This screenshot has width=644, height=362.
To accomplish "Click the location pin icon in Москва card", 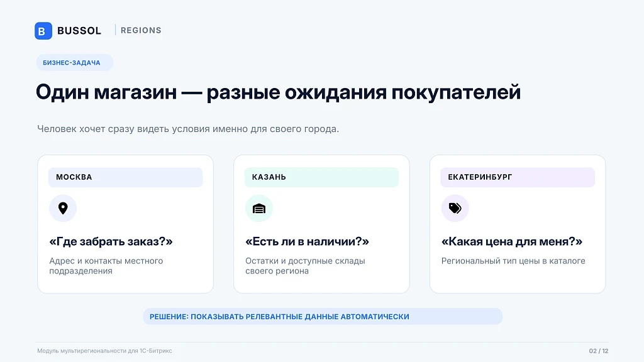I will 63,208.
